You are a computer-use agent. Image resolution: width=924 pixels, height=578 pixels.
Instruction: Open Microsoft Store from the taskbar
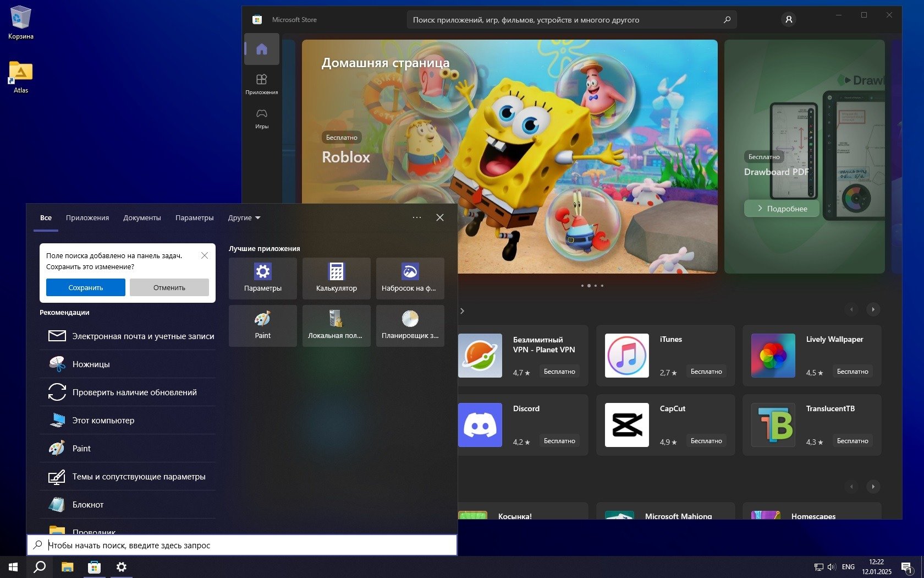95,567
